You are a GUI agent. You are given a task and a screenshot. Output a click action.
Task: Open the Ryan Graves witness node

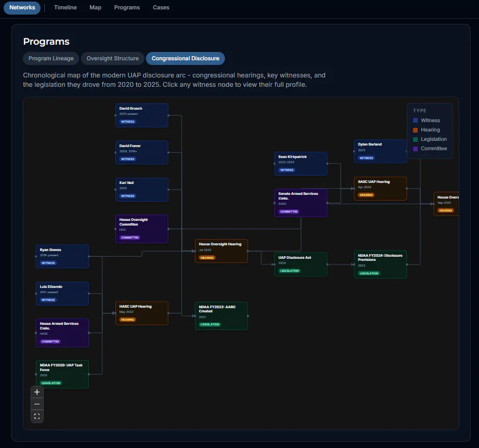tap(62, 256)
